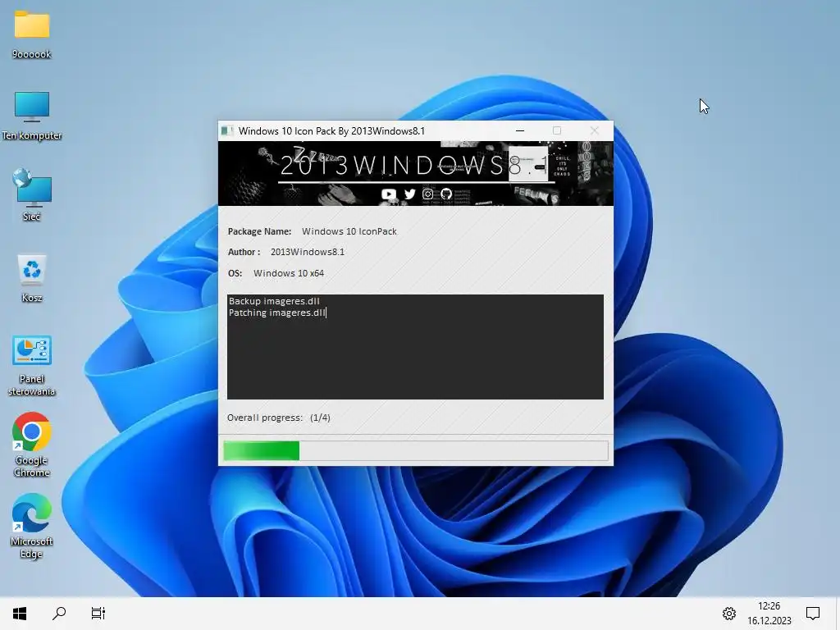Click the author value '2013Windows8.1'

[x=308, y=252]
